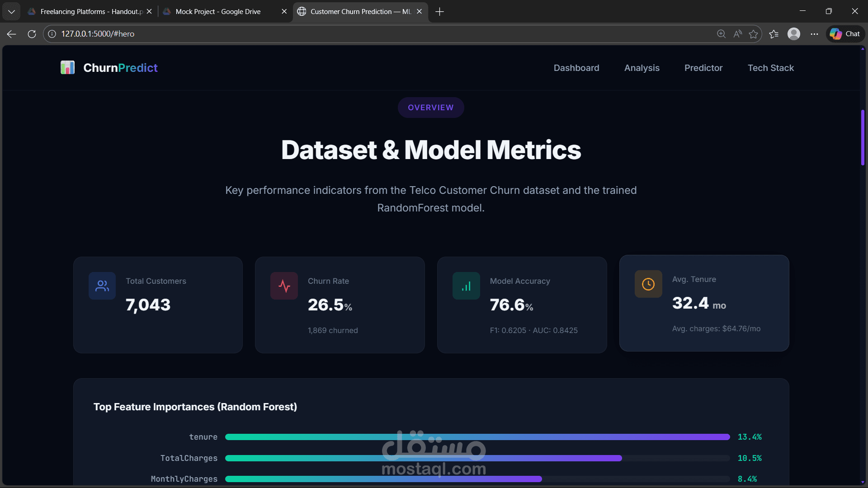
Task: Click the tenure feature importance bar
Action: pos(477,437)
